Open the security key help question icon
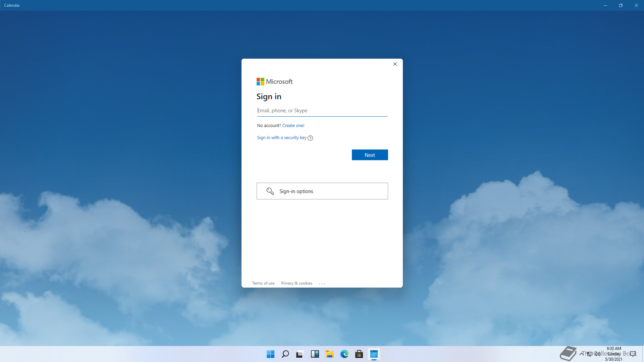The width and height of the screenshot is (644, 362). pos(310,138)
